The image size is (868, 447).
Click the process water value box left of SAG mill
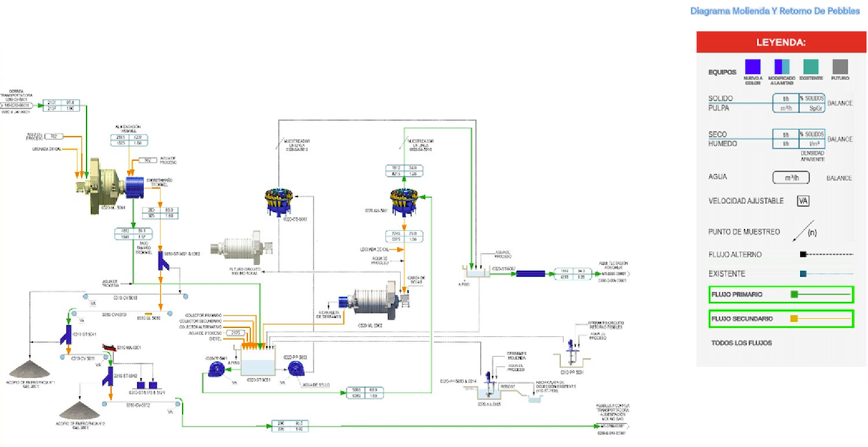click(x=54, y=137)
